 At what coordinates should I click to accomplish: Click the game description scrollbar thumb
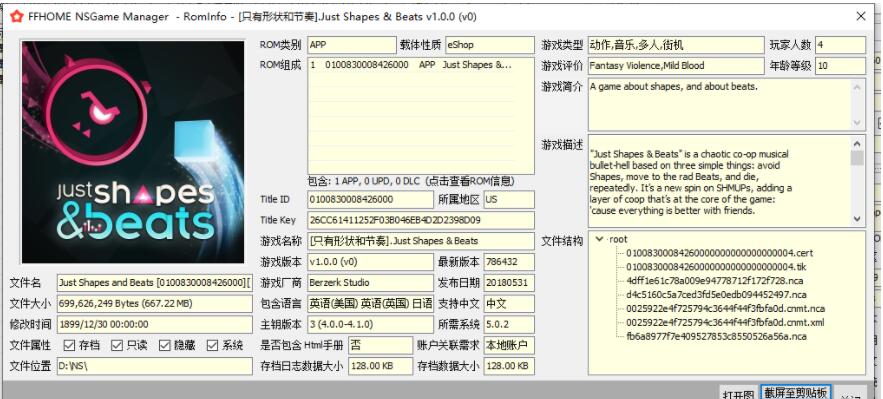857,158
